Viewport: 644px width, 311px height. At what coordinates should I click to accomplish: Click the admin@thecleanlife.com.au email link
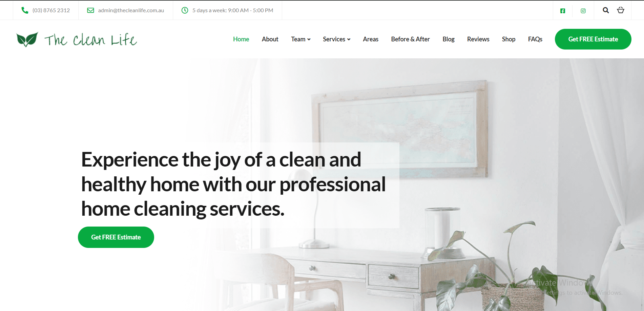(131, 11)
